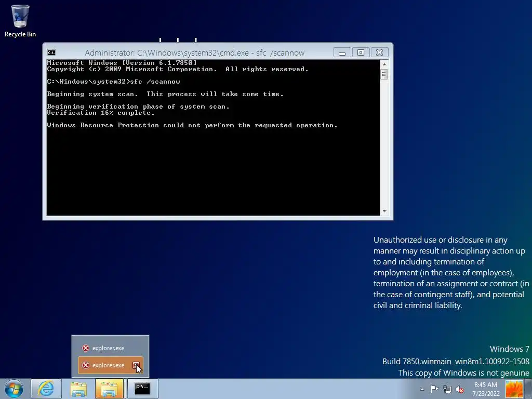Click the cmd window title text
The height and width of the screenshot is (399, 532).
195,52
